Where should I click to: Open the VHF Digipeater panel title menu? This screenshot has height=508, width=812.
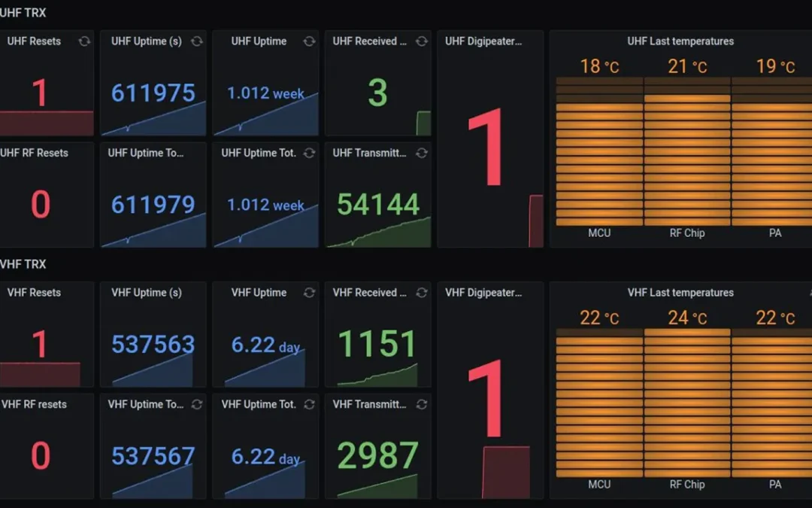coord(483,293)
